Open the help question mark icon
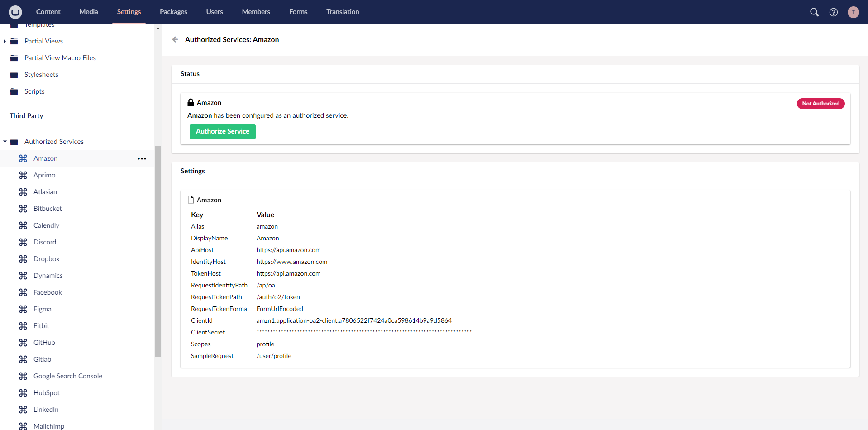This screenshot has height=430, width=868. tap(834, 12)
